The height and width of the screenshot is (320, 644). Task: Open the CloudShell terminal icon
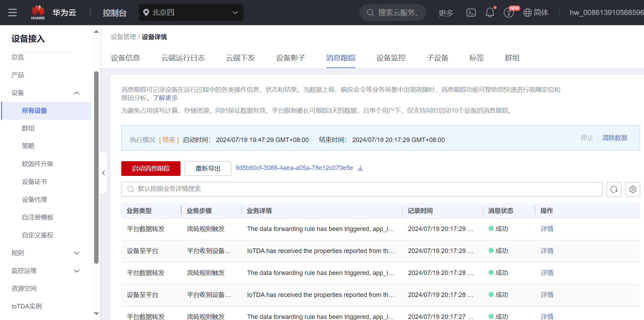coord(471,13)
